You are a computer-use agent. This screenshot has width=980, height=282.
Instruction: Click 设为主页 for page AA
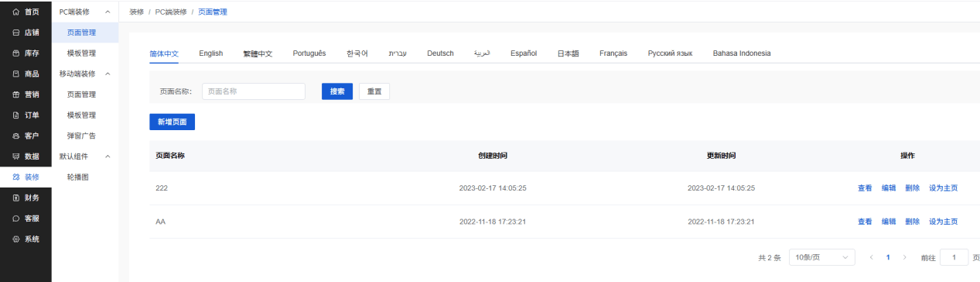pos(944,222)
